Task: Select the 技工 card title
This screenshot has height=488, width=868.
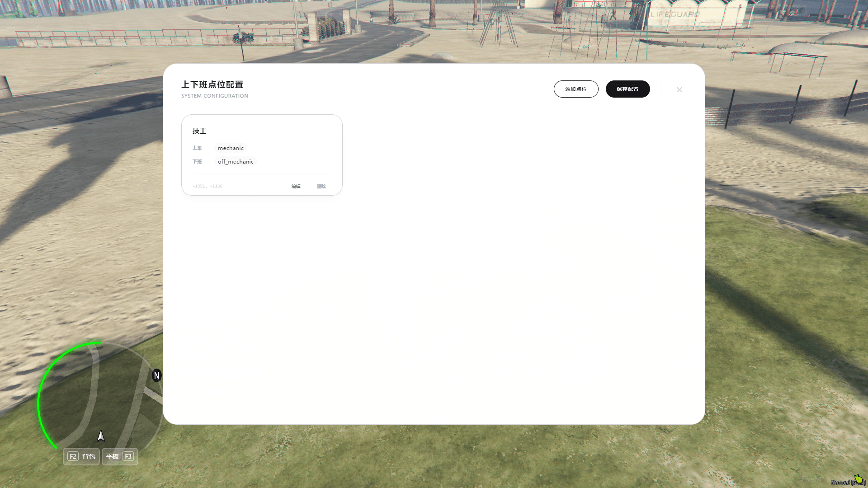Action: click(199, 131)
